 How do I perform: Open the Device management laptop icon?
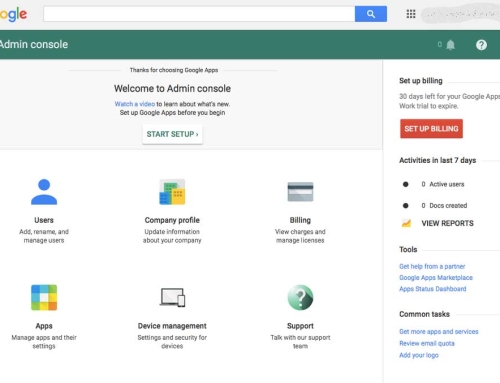(172, 297)
